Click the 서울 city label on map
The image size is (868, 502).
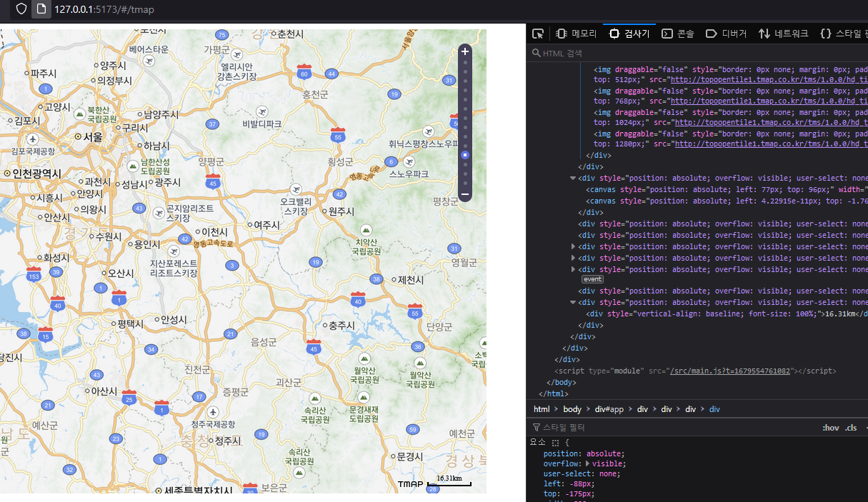coord(89,136)
